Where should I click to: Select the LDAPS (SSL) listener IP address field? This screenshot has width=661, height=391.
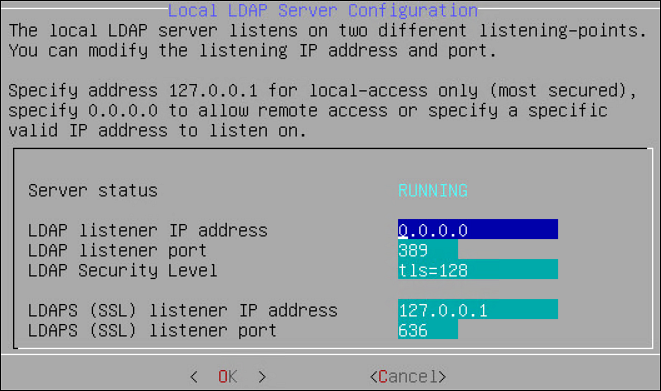pos(478,309)
